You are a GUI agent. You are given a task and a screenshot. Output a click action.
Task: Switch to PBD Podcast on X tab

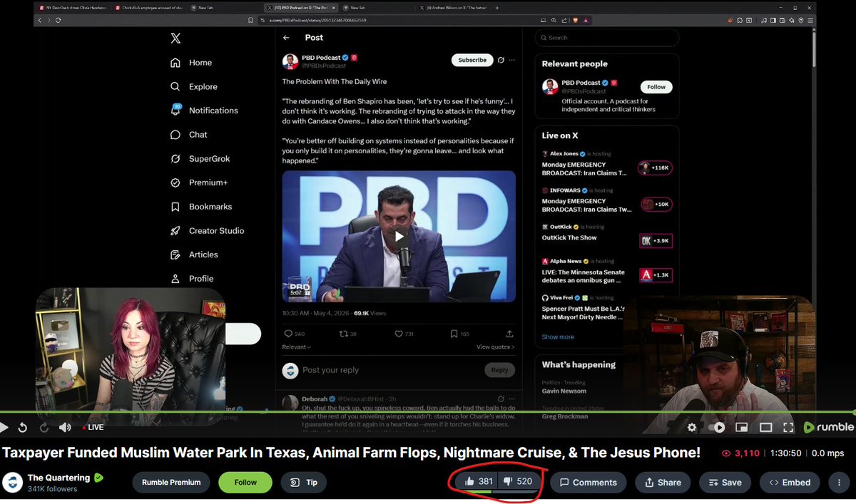[x=302, y=7]
